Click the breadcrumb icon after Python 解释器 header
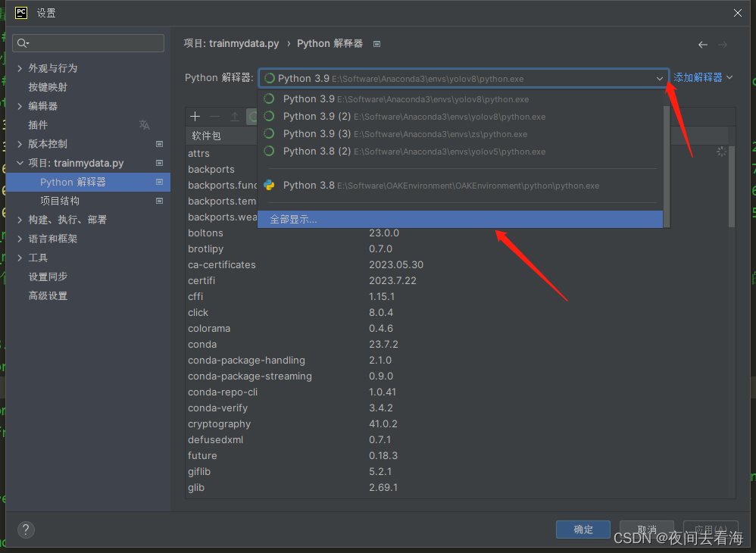Viewport: 756px width, 553px height. [x=376, y=43]
